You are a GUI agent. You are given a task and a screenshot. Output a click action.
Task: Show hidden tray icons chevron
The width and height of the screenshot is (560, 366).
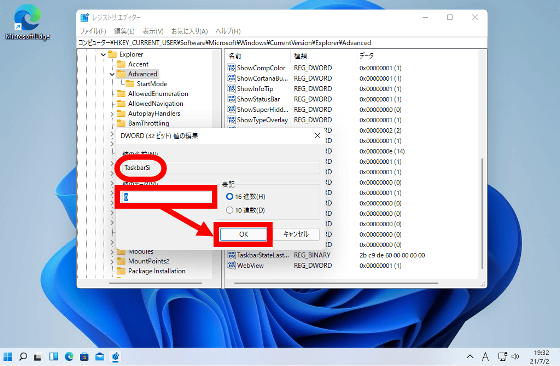(x=470, y=357)
